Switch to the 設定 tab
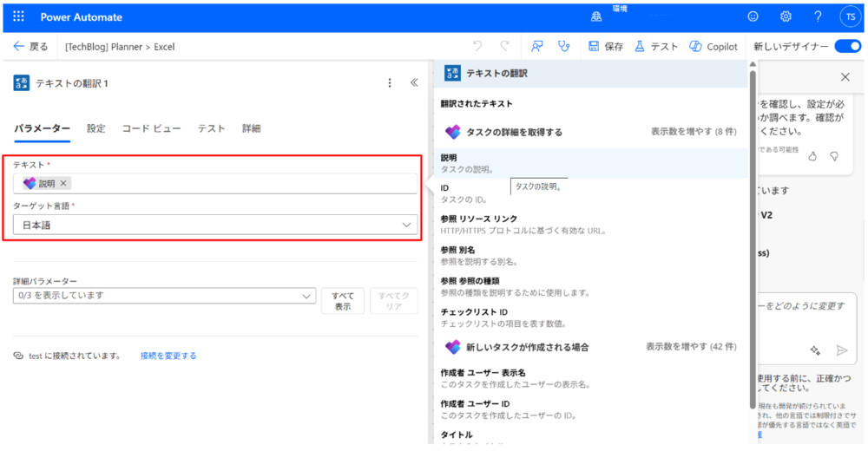 click(95, 128)
